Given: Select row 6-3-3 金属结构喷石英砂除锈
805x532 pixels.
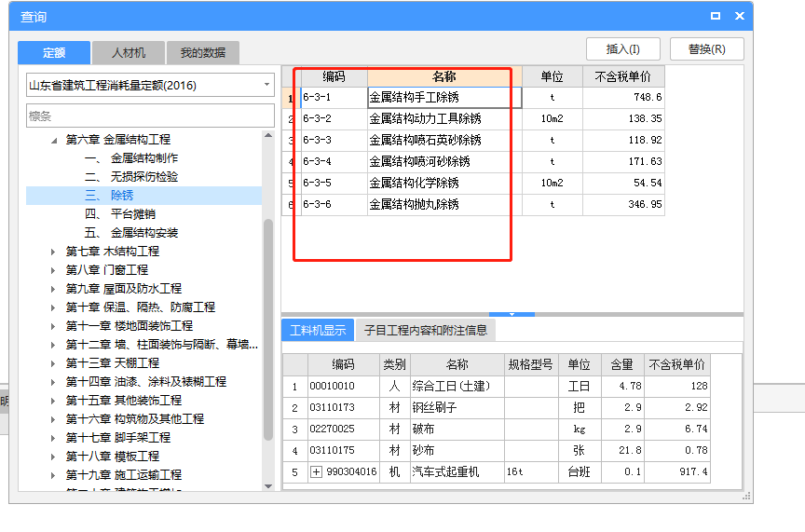Looking at the screenshot, I should (x=473, y=140).
